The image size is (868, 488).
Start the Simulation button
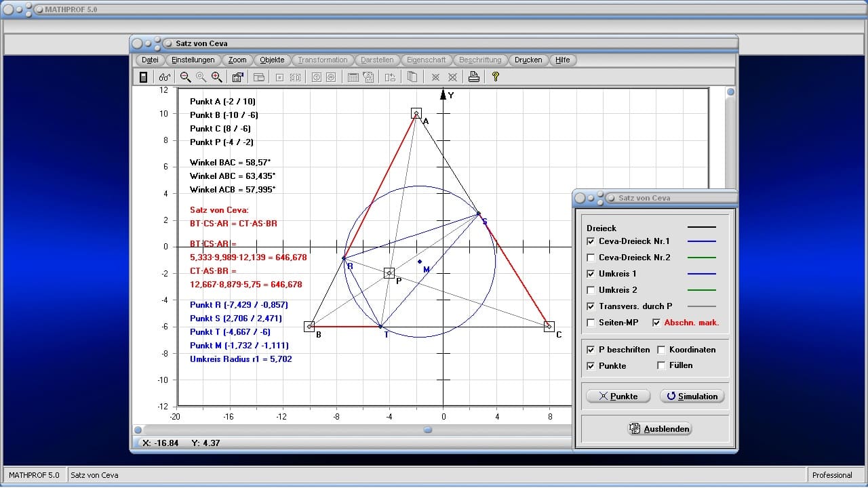tap(692, 396)
